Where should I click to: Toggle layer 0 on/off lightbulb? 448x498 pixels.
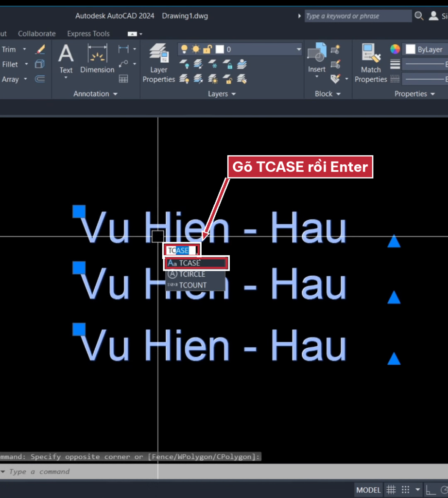(184, 49)
